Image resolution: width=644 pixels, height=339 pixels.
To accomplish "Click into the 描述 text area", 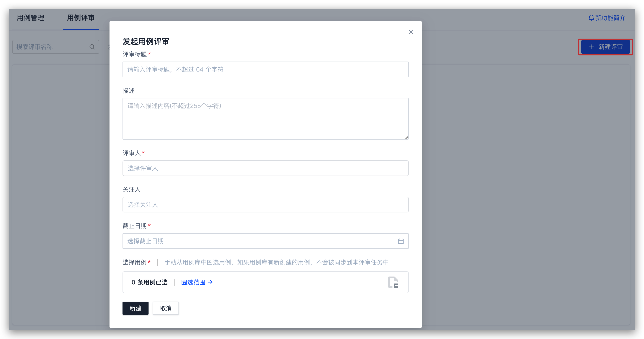I will click(265, 119).
